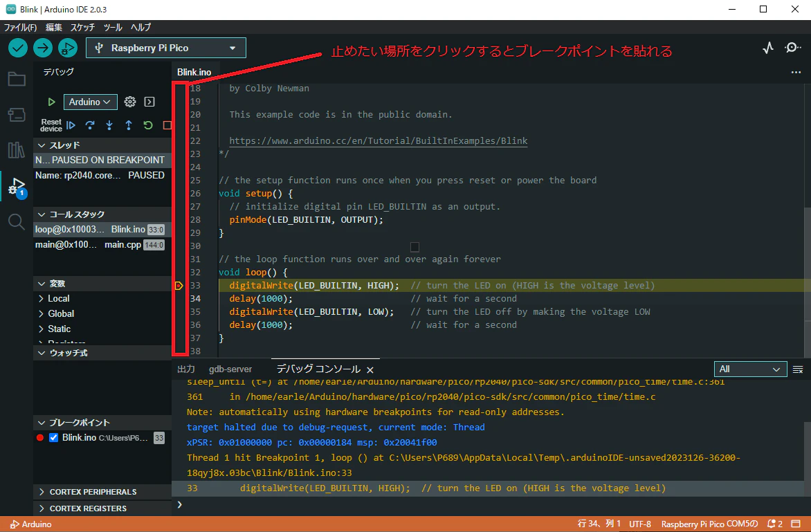Open the Library Manager sidebar icon

tap(17, 150)
